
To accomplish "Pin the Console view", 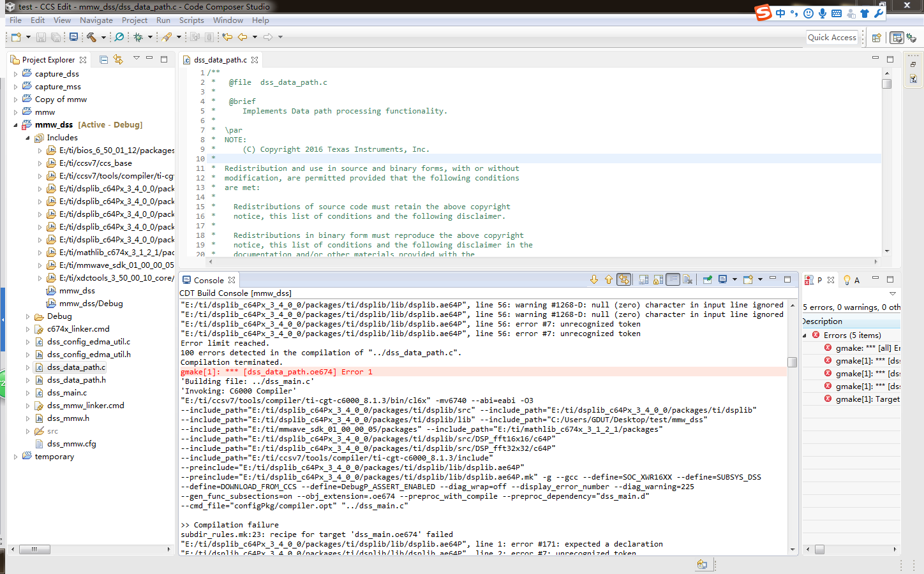I will (x=707, y=279).
